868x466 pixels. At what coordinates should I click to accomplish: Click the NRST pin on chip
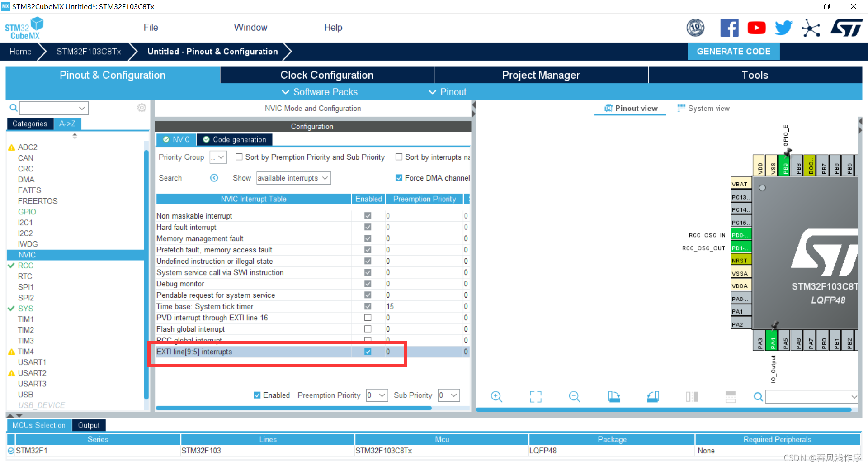point(741,261)
